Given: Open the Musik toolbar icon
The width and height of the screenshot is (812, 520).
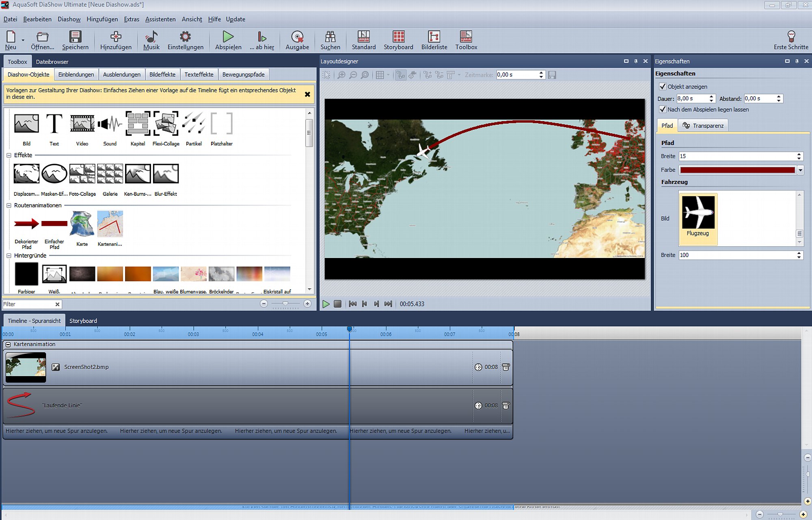Looking at the screenshot, I should [151, 37].
